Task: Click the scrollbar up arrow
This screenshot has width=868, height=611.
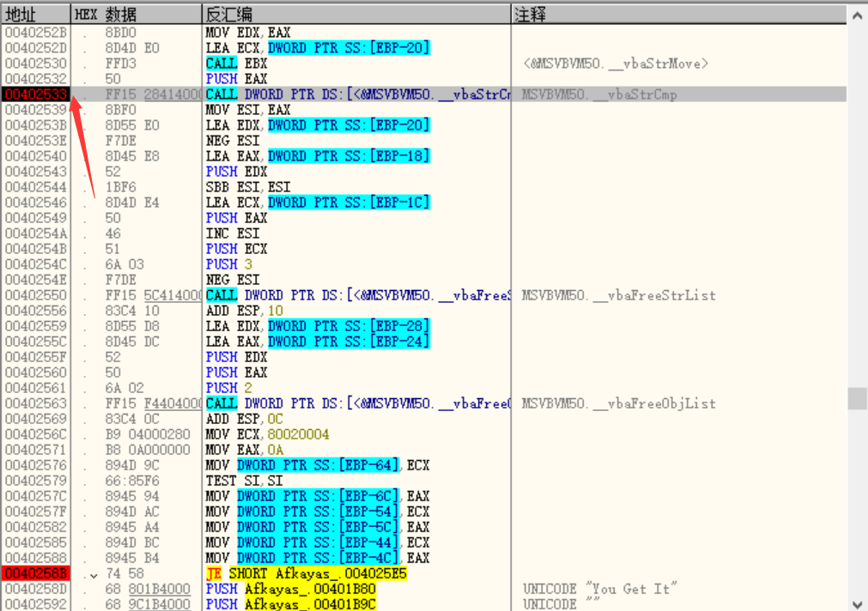Action: coord(857,15)
